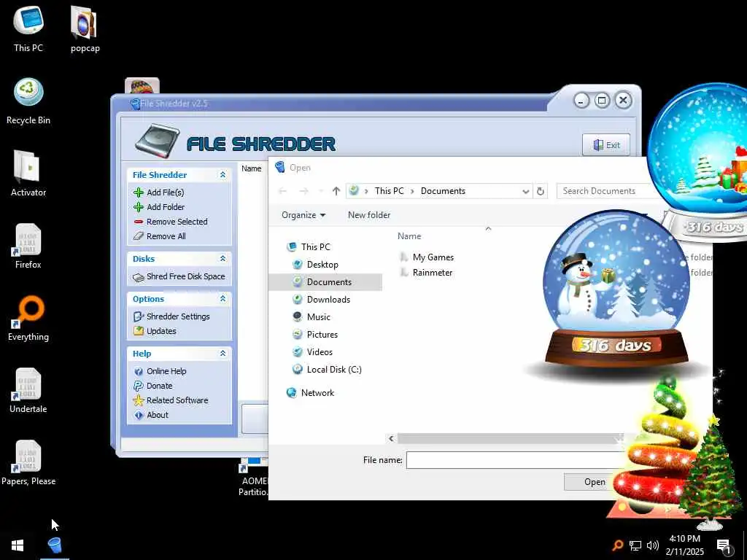Select Network in navigation pane
Image resolution: width=747 pixels, height=560 pixels.
[x=317, y=393]
